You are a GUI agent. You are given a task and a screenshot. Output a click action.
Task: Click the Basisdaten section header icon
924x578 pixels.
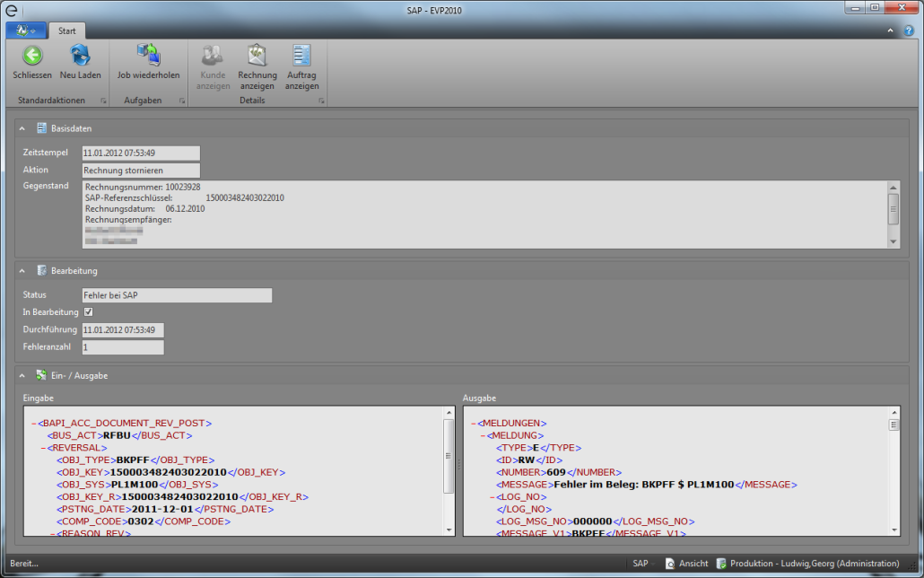click(41, 128)
